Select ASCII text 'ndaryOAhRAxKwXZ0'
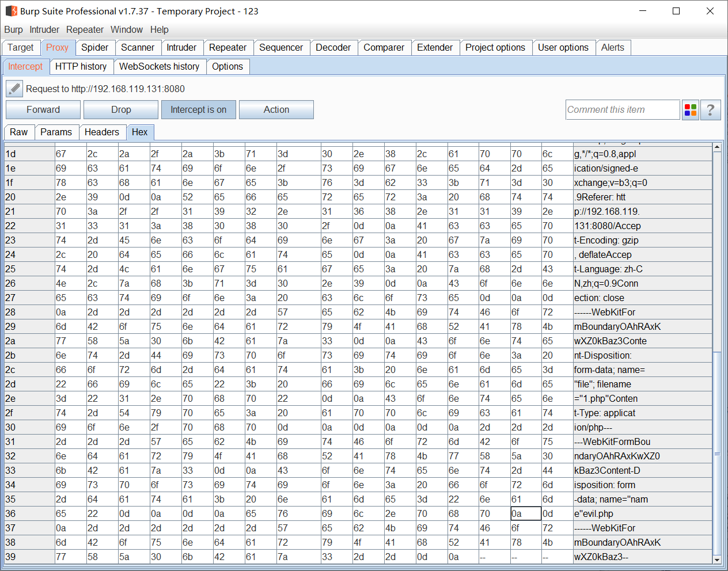The height and width of the screenshot is (571, 728). (x=617, y=456)
